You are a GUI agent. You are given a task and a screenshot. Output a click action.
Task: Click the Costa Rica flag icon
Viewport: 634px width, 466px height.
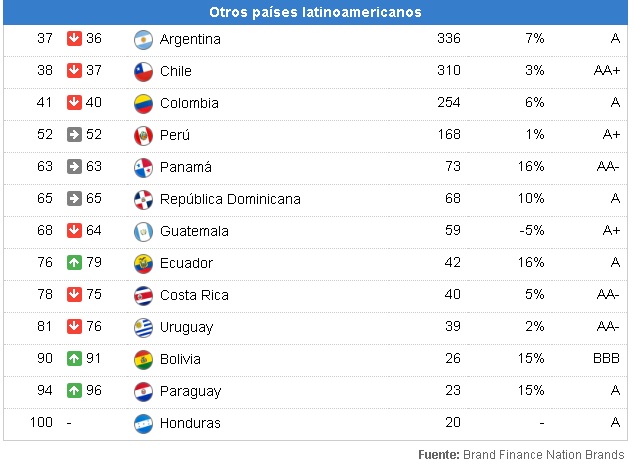143,296
